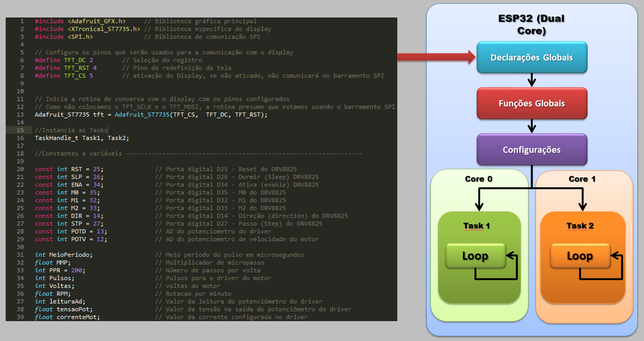Click the Task 1 label

tap(476, 226)
